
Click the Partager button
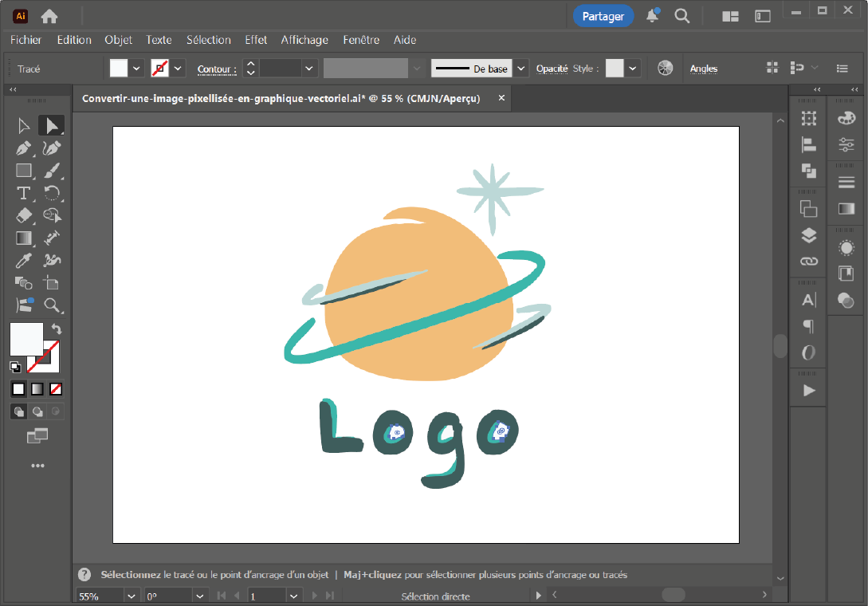point(603,16)
